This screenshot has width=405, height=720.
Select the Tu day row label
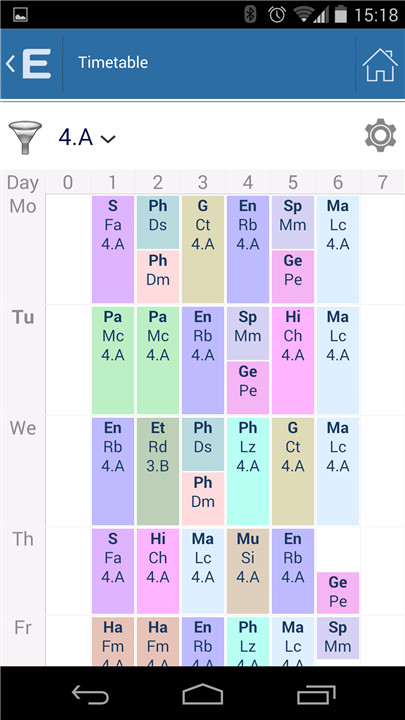pos(23,317)
